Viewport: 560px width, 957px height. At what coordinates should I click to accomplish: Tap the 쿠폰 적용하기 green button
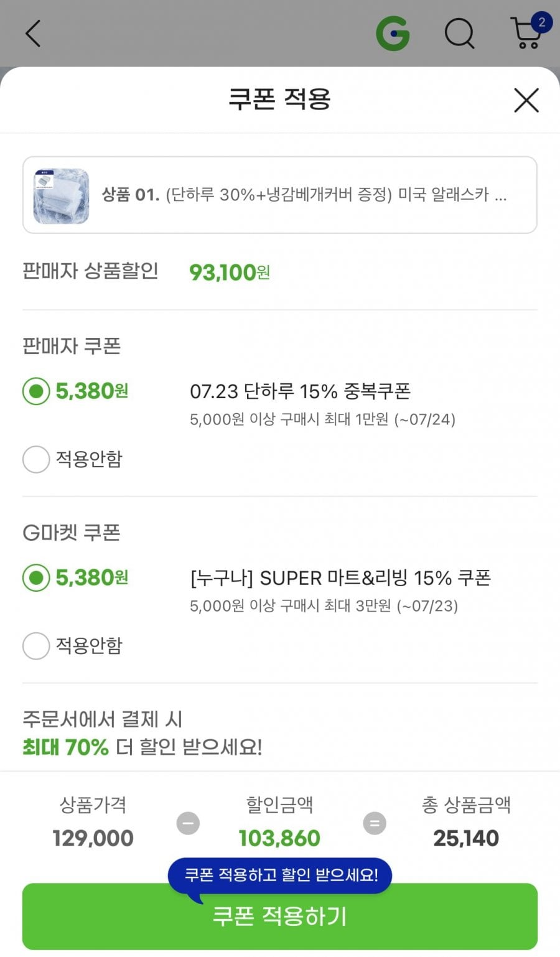click(x=280, y=917)
